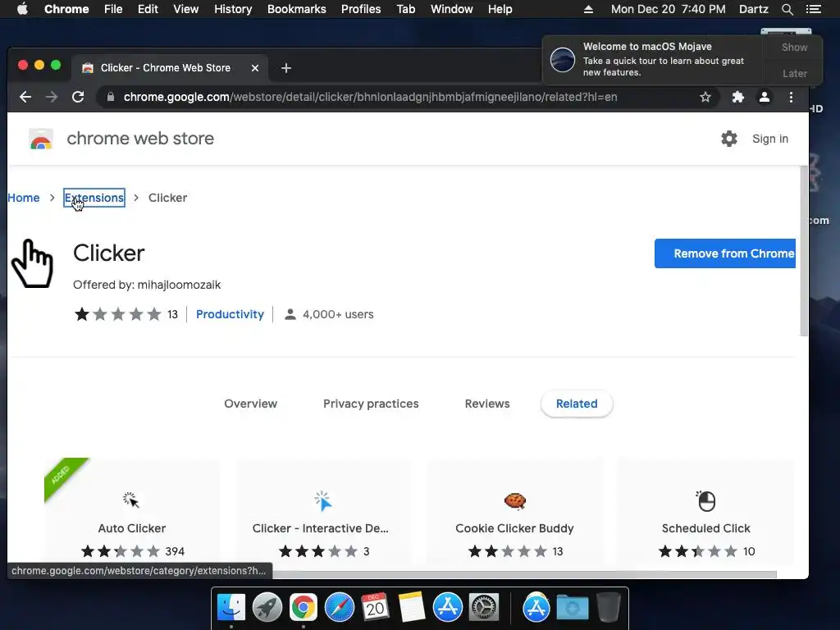
Task: Go to the Home breadcrumb link
Action: pos(24,198)
